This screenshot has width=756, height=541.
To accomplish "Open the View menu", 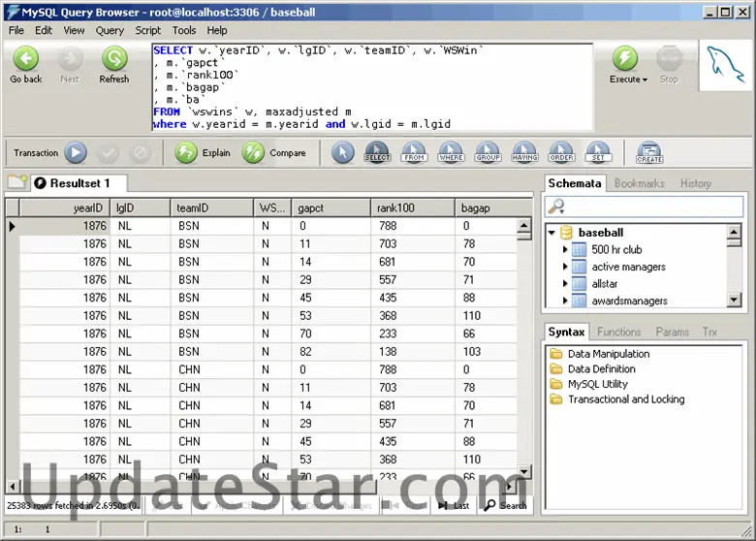I will [x=74, y=30].
